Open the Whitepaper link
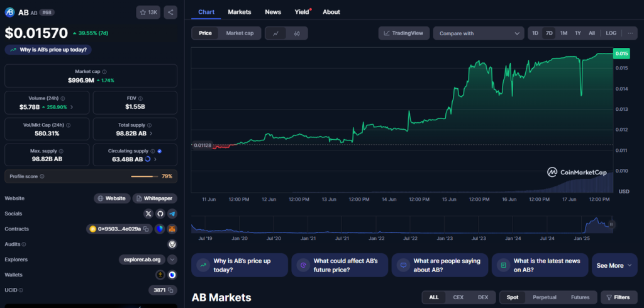This screenshot has width=644, height=308. coord(154,198)
